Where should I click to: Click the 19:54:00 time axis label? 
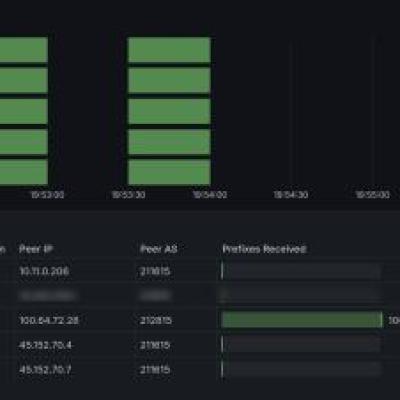tap(210, 195)
